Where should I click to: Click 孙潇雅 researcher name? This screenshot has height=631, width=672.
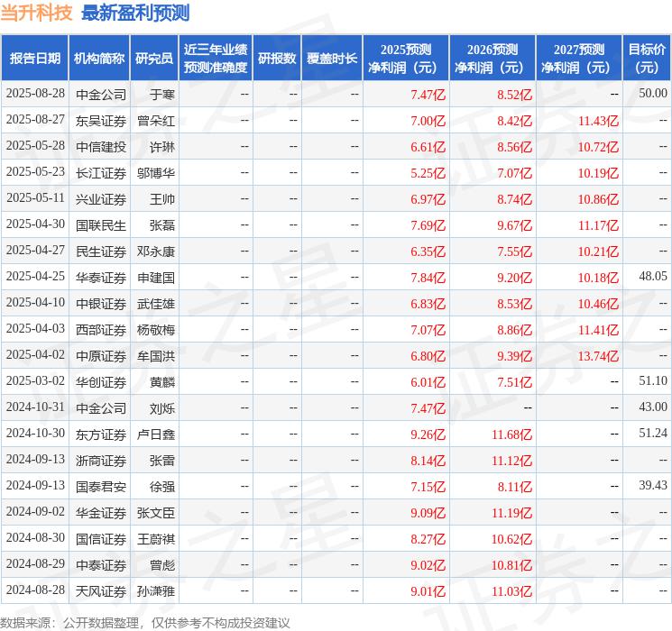point(155,591)
